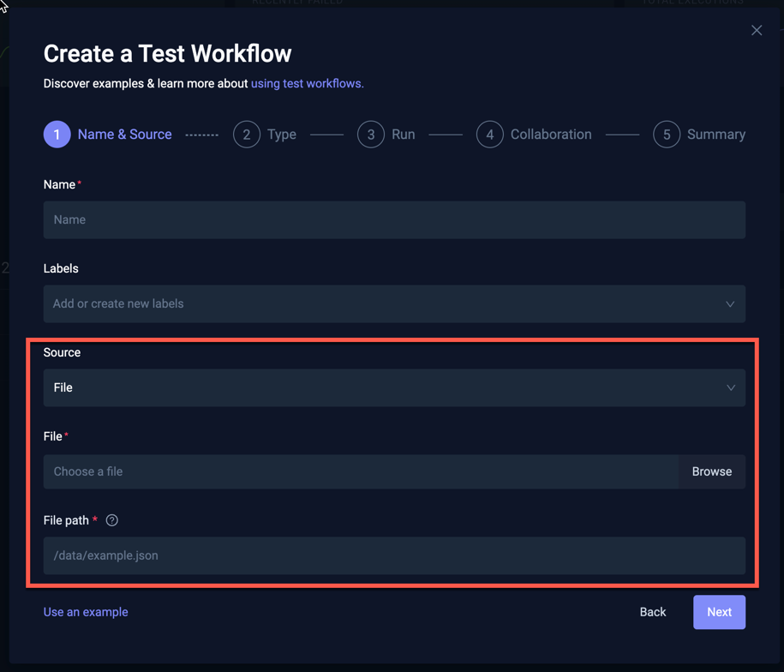Click the step 4 Collaboration circle

489,134
